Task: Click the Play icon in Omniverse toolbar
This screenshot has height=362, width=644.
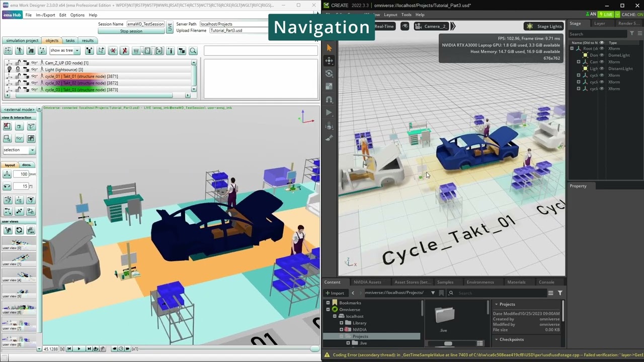Action: pos(330,113)
